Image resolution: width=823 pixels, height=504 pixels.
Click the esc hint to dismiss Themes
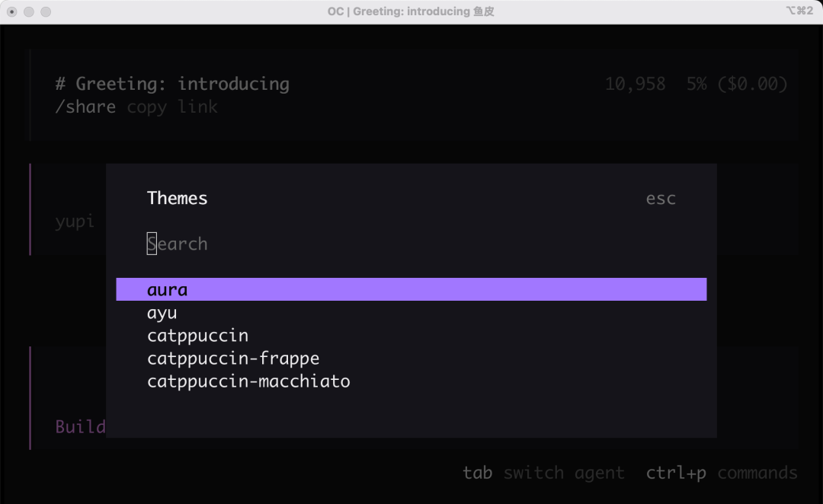pyautogui.click(x=660, y=198)
